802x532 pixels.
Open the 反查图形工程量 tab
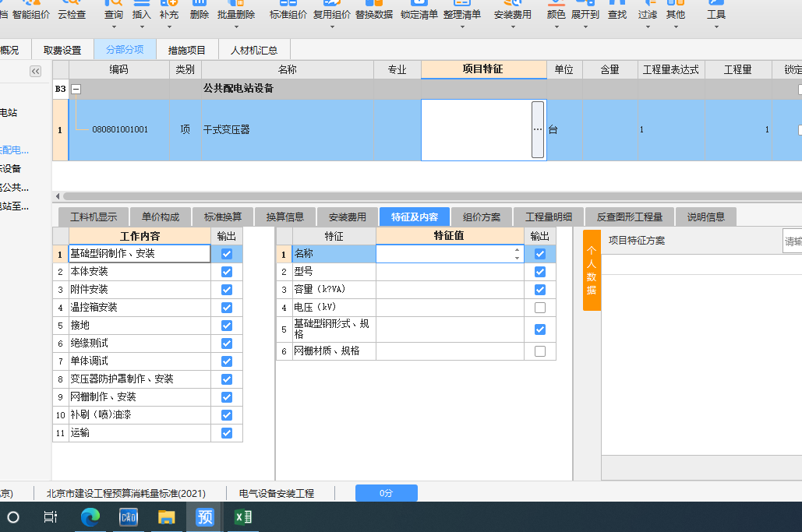click(x=630, y=217)
